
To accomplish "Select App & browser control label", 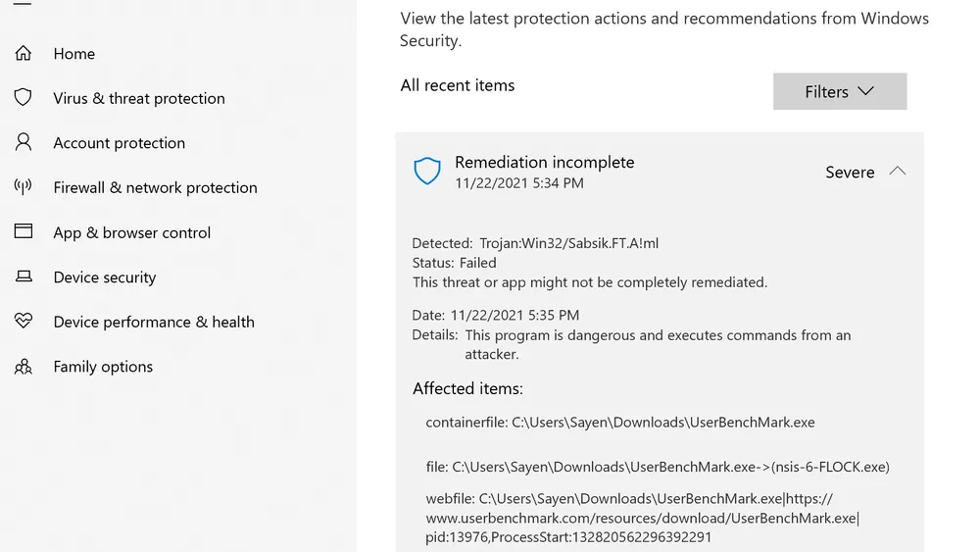I will 132,232.
